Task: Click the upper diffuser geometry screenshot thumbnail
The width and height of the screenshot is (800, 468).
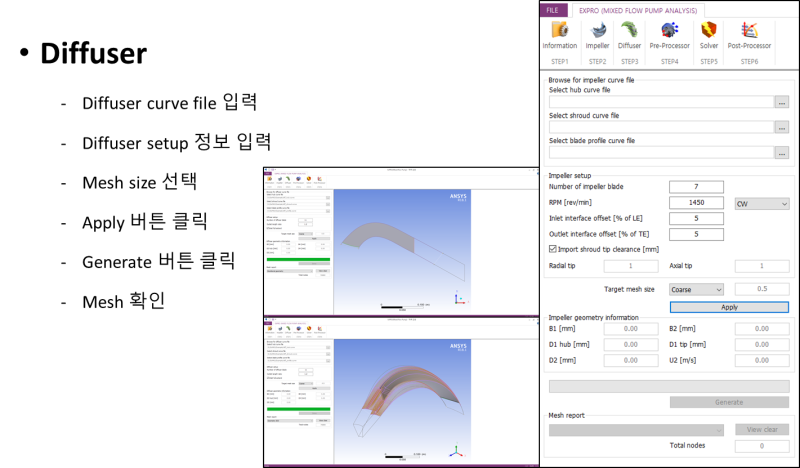Action: pos(401,241)
